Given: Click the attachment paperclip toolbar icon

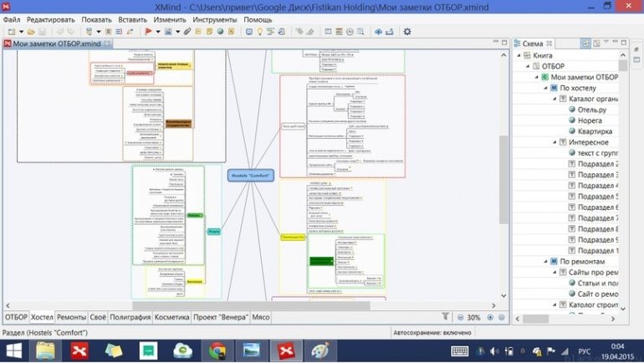Looking at the screenshot, I should coord(187,32).
